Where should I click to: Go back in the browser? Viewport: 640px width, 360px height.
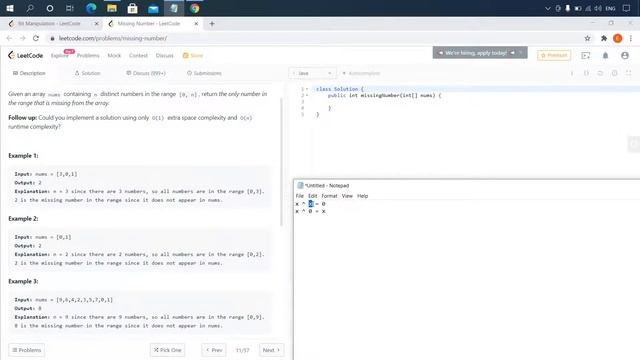point(9,38)
